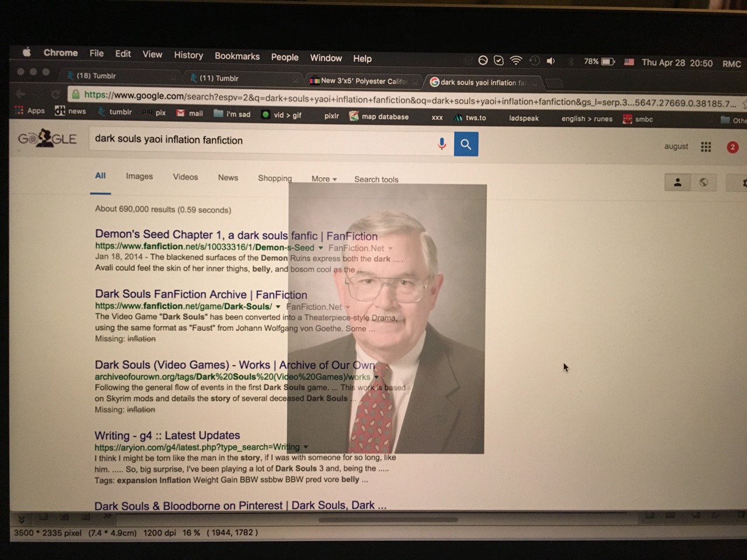747x560 pixels.
Task: Open the Help menu
Action: coord(362,58)
